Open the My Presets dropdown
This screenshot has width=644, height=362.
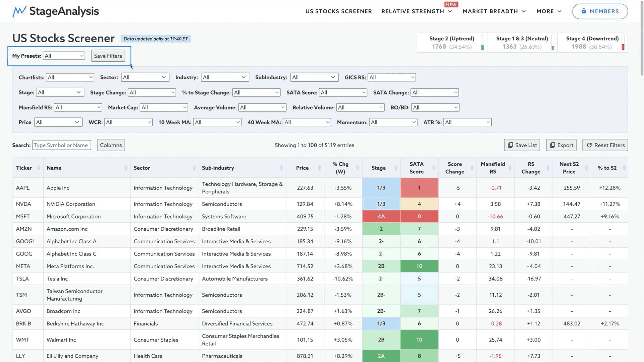64,56
